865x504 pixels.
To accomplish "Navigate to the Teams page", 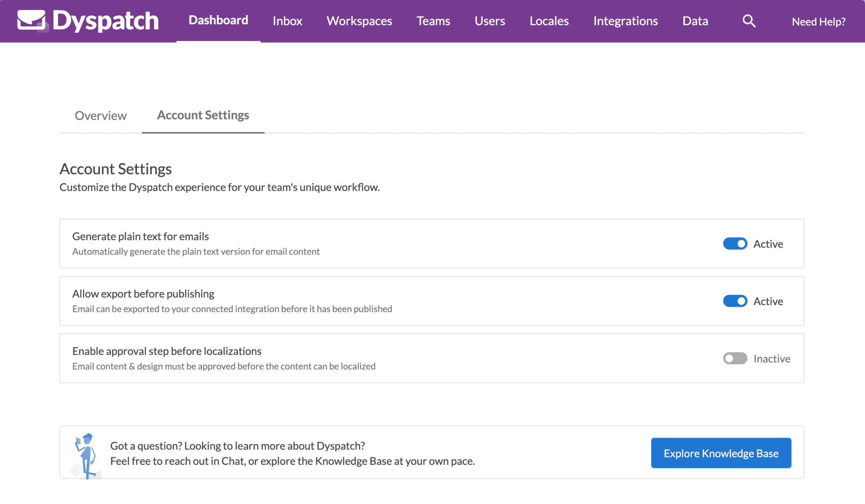I will (433, 21).
